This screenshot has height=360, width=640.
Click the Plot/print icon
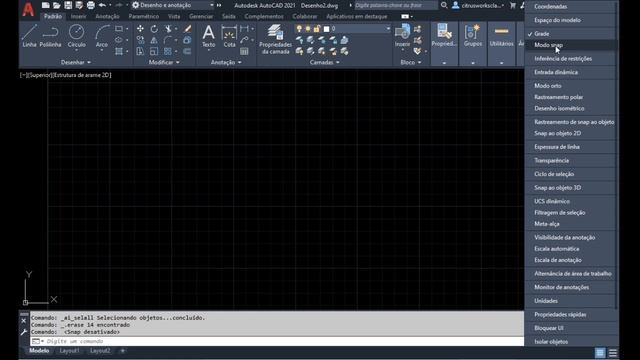point(91,5)
